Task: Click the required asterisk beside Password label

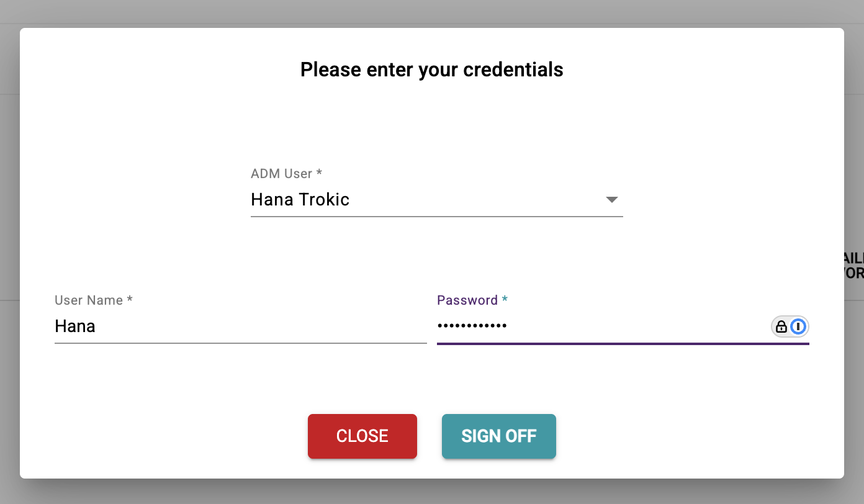Action: click(505, 300)
